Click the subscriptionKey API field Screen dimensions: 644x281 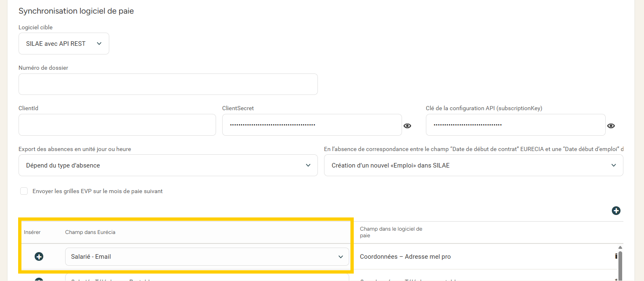pos(516,125)
